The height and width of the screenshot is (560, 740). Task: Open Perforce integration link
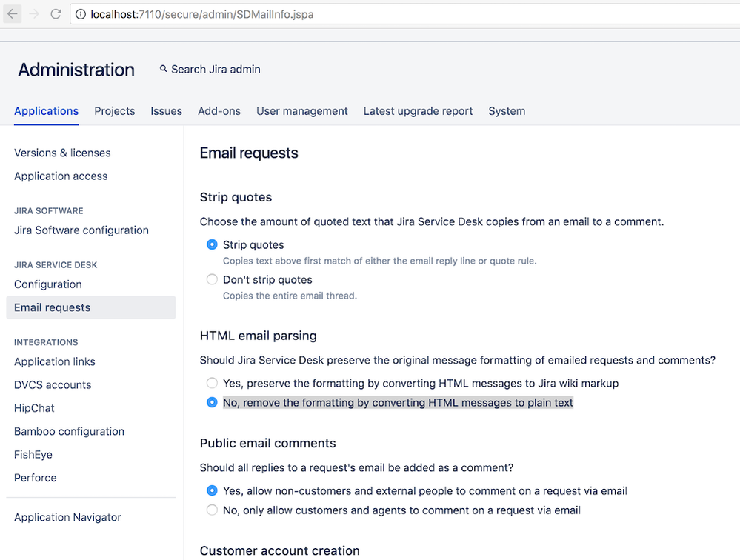35,478
